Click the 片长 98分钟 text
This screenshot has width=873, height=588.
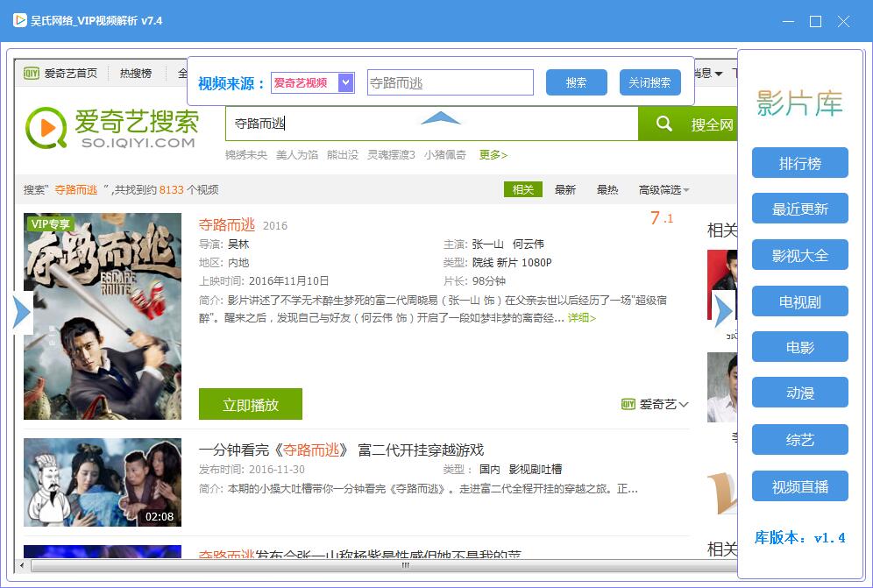point(474,280)
